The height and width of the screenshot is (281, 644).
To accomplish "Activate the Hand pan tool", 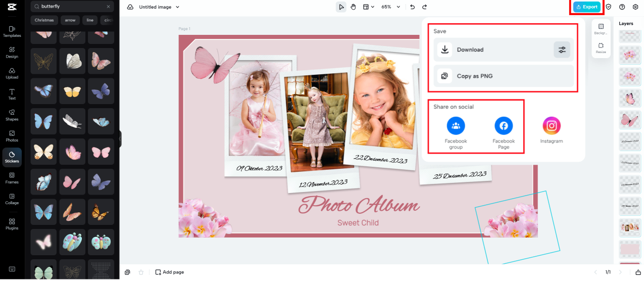I will tap(354, 7).
